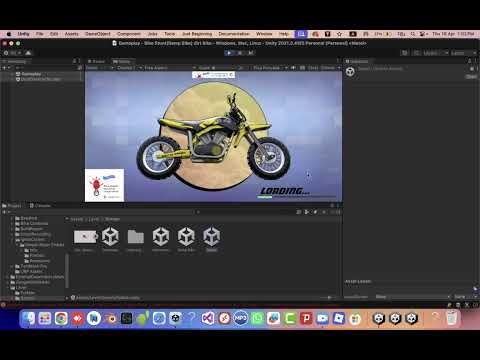Screen dimensions: 480x360
Task: Click Assets in the Project breadcrumb
Action: (77, 219)
